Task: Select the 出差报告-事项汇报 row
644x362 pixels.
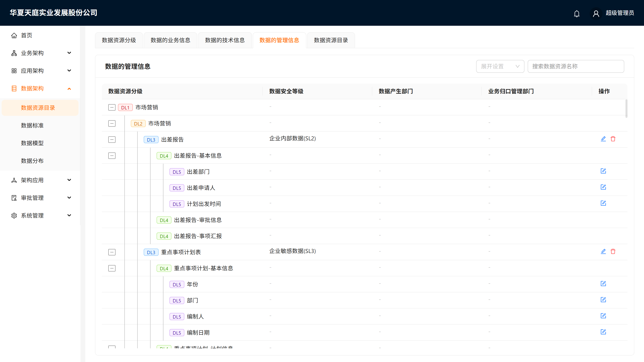Action: [x=364, y=236]
